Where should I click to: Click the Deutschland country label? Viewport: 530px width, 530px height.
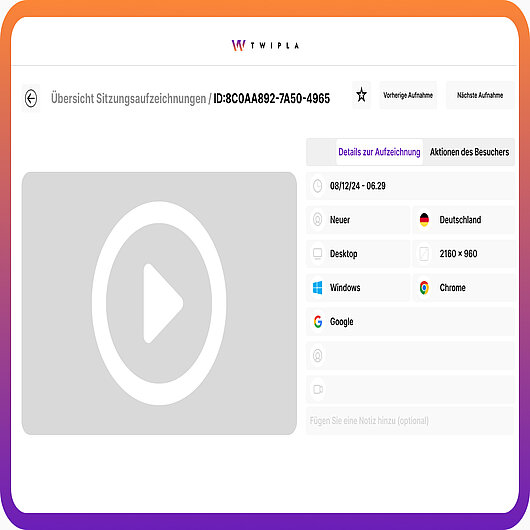(460, 220)
